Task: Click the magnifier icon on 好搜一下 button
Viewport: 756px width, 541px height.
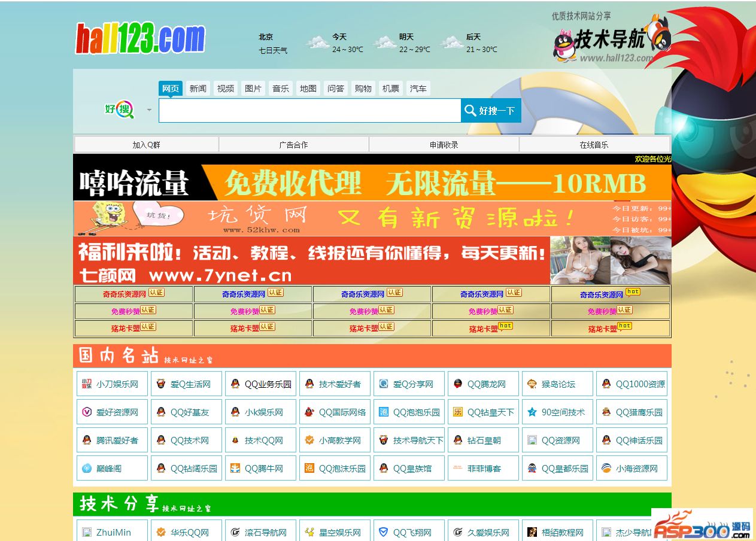Action: [470, 110]
